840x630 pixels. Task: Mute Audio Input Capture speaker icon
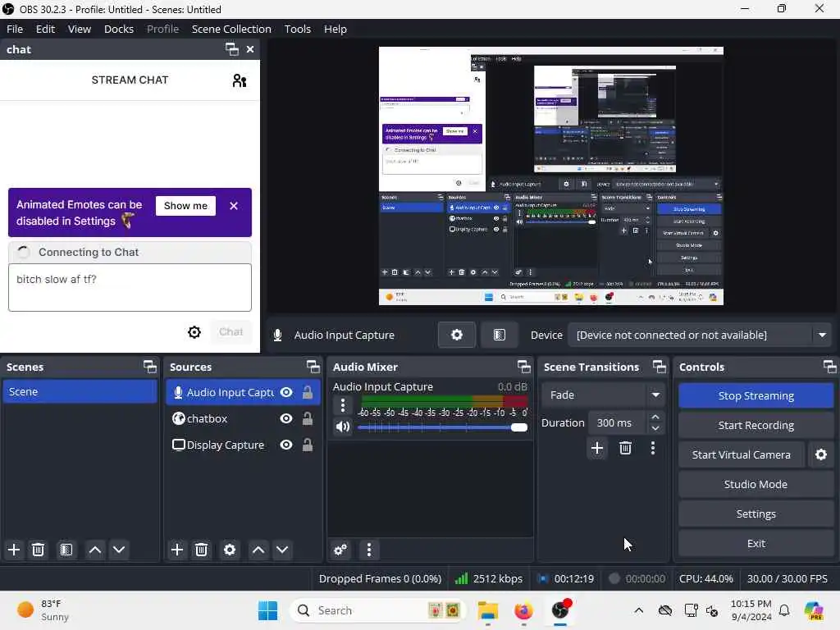coord(343,427)
